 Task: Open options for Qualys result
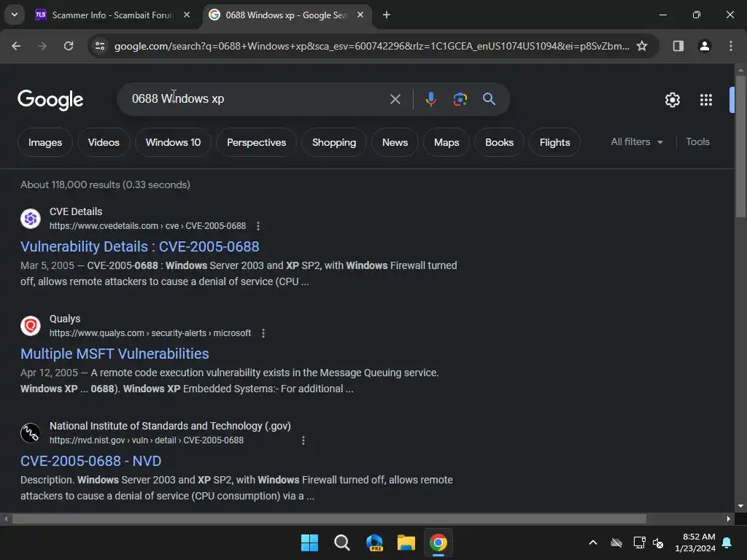(x=263, y=332)
